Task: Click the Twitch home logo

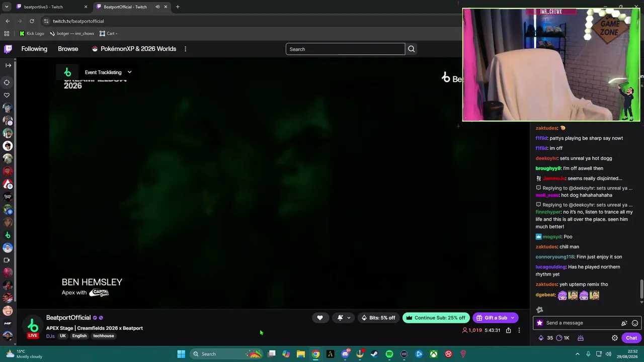Action: [x=8, y=49]
